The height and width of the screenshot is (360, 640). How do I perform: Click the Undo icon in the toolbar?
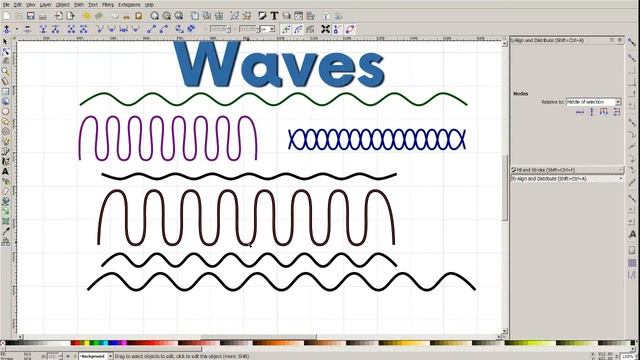pyautogui.click(x=87, y=16)
